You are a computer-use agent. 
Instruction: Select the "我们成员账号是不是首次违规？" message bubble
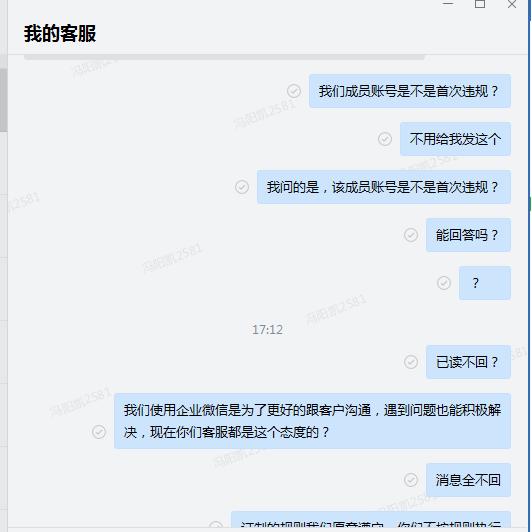click(x=410, y=91)
